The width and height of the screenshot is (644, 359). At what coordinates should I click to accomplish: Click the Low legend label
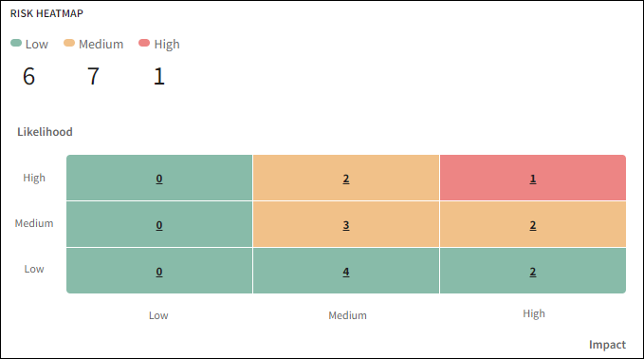[37, 44]
